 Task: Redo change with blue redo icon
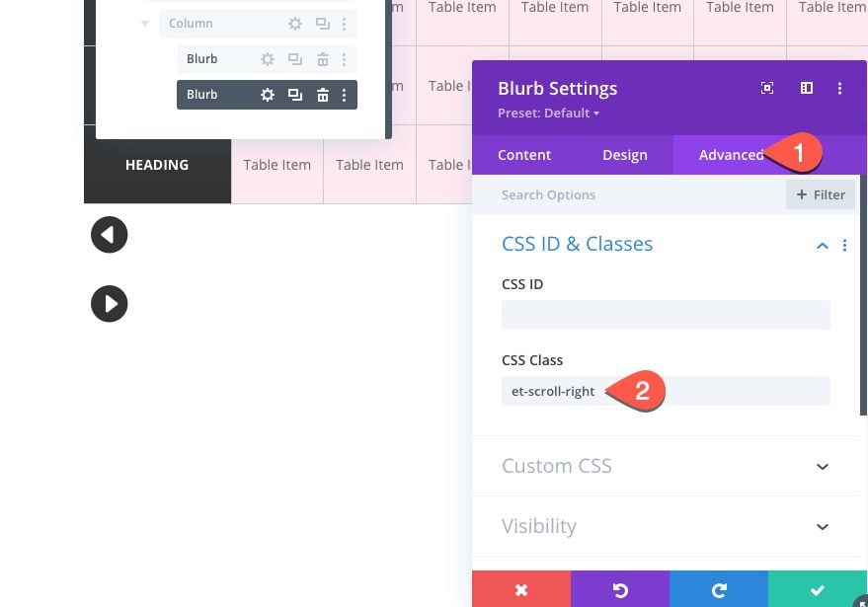(718, 590)
